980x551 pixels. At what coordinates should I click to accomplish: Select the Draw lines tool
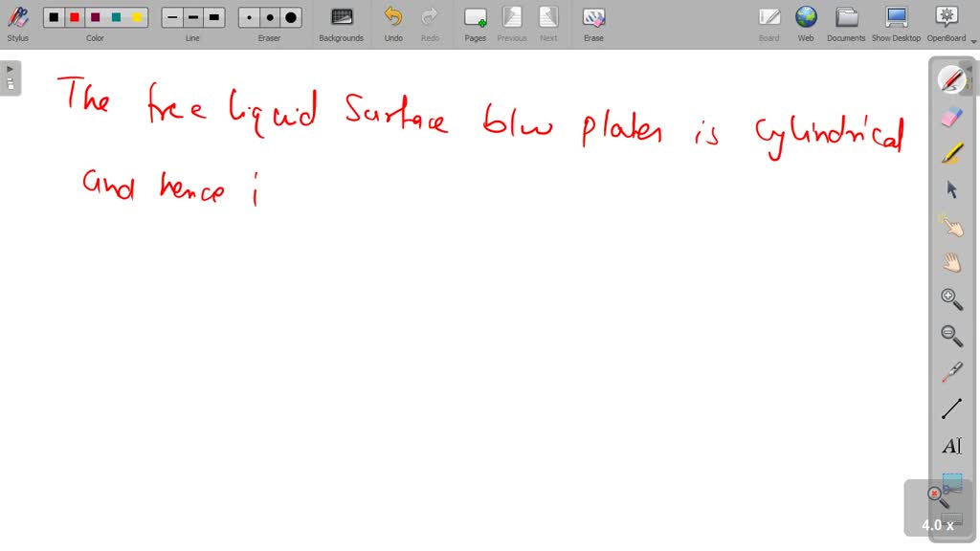tap(951, 408)
